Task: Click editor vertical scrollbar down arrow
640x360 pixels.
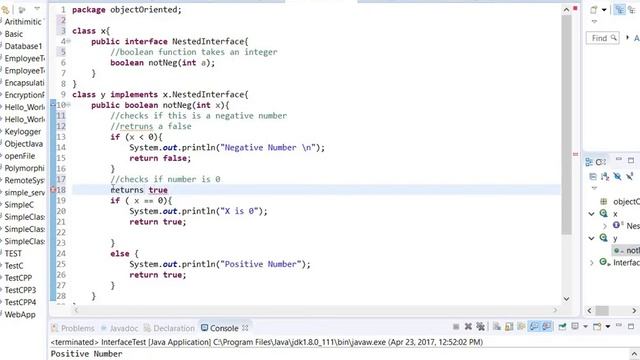Action: [x=566, y=299]
